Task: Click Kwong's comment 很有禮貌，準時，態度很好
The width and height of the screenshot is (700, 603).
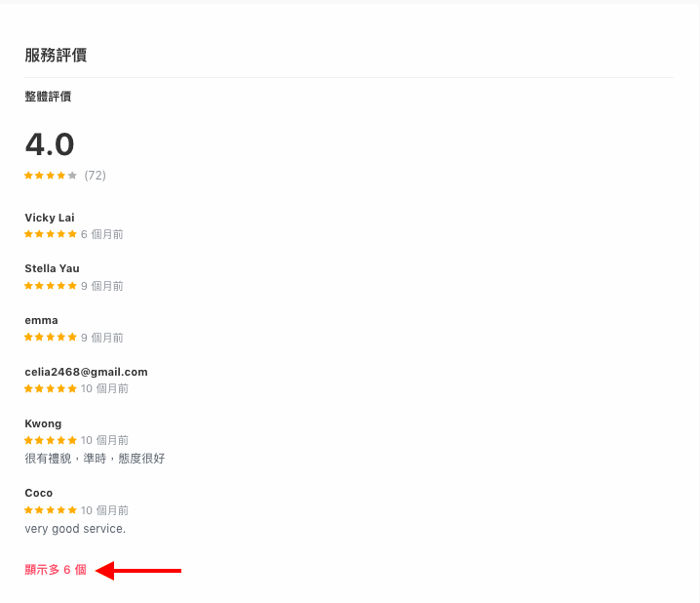Action: tap(95, 459)
